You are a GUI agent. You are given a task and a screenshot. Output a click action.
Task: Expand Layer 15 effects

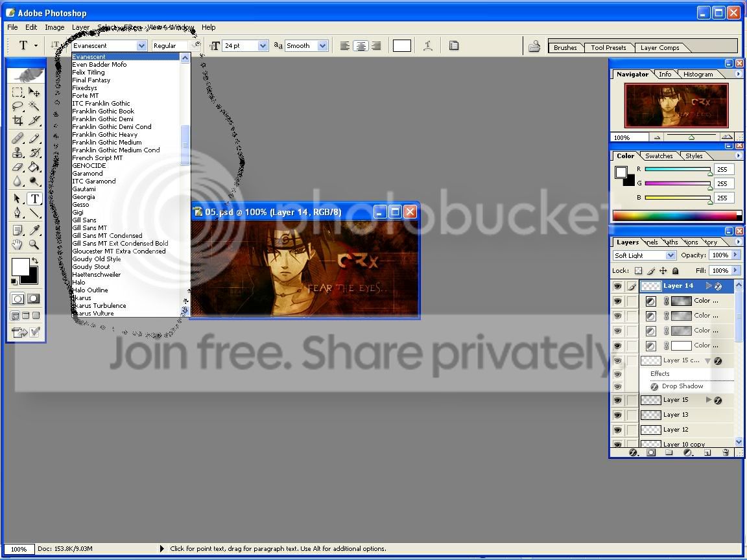click(x=708, y=400)
